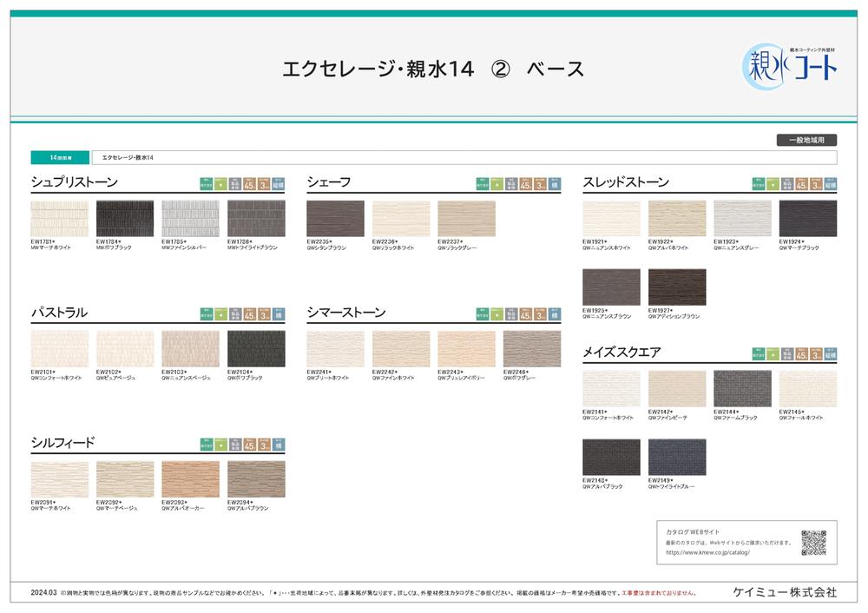Click the gray 製品重量 badge beside シルフィード
Screen dimensions: 868x613
pos(236,444)
